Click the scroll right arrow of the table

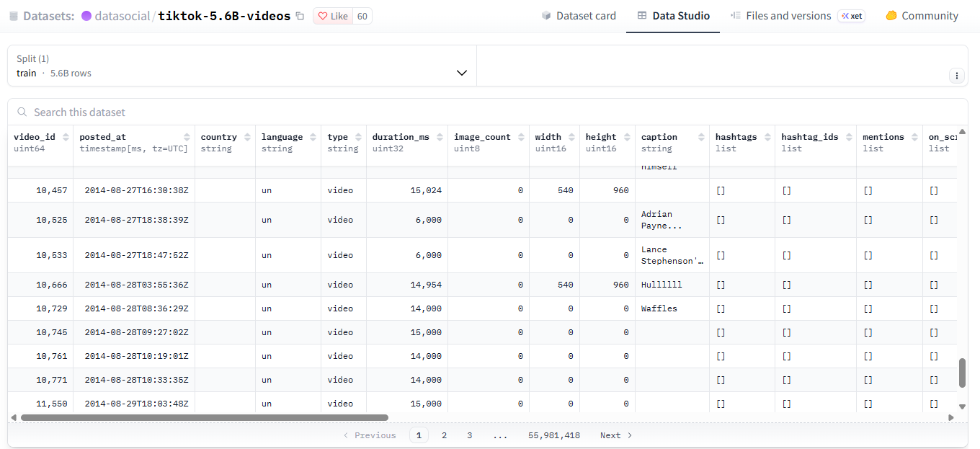point(951,417)
